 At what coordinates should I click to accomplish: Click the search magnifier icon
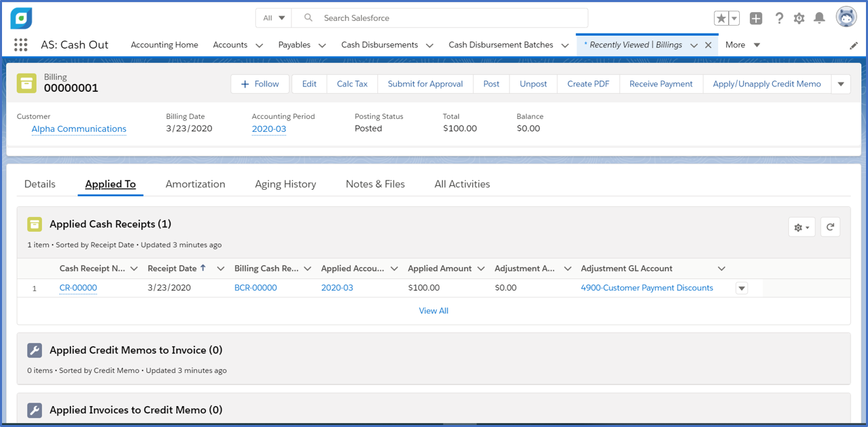[x=308, y=18]
